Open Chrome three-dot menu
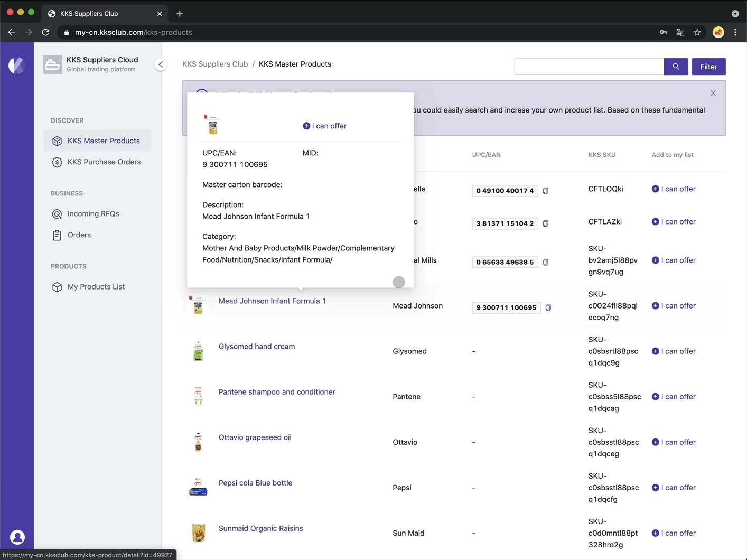The width and height of the screenshot is (747, 560). pos(735,32)
